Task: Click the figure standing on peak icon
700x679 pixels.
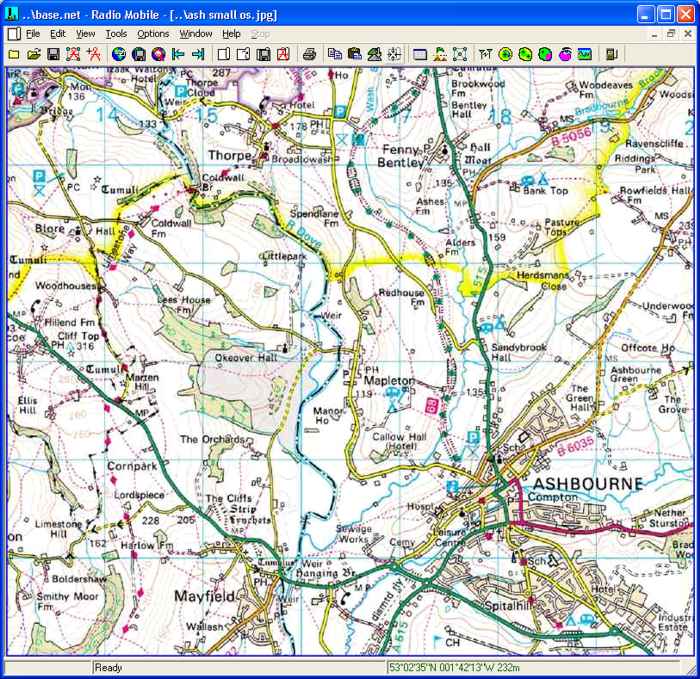Action: [440, 54]
